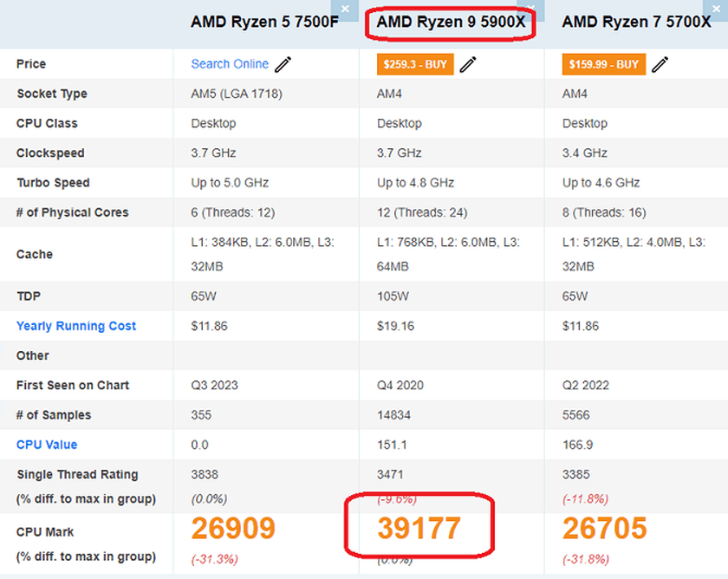Select AMD Ryzen 5 7500F heading
This screenshot has height=579, width=728.
(x=264, y=22)
